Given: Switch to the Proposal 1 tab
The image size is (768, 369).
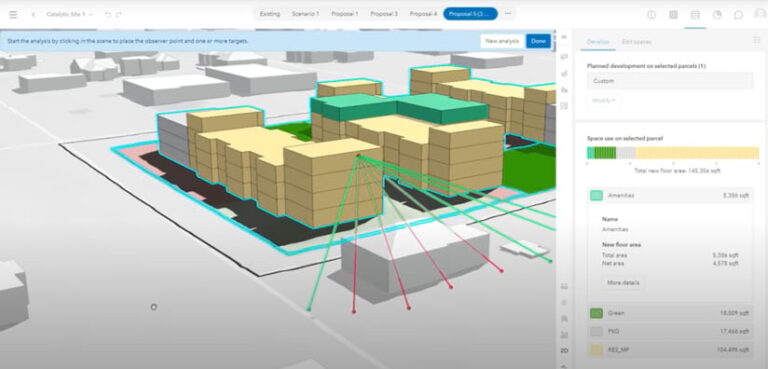Looking at the screenshot, I should pyautogui.click(x=344, y=14).
